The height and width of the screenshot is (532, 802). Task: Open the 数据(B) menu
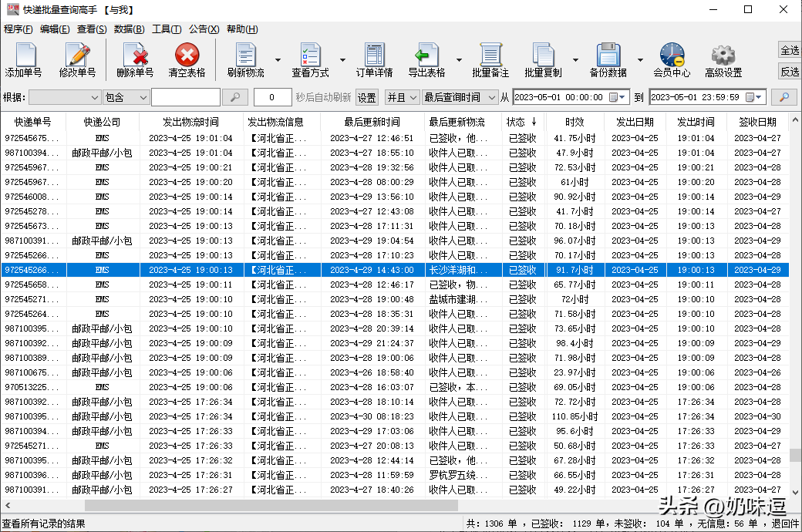129,29
